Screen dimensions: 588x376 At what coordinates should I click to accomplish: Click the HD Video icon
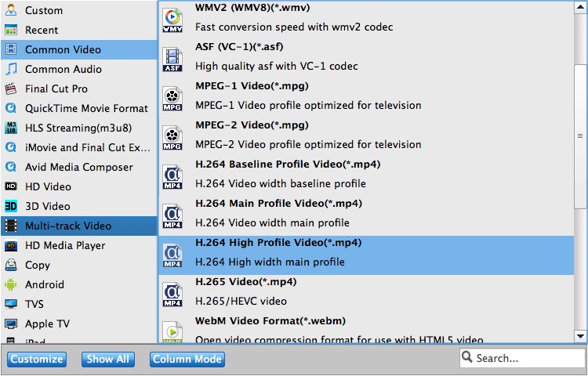click(11, 186)
